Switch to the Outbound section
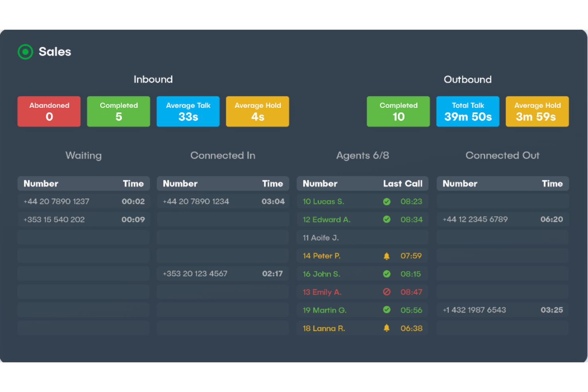588x392 pixels. pyautogui.click(x=468, y=79)
